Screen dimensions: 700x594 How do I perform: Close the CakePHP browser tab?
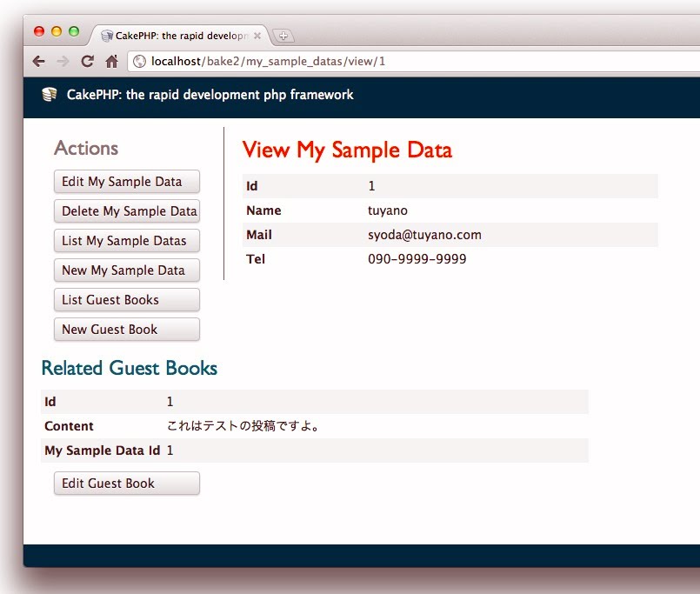257,36
